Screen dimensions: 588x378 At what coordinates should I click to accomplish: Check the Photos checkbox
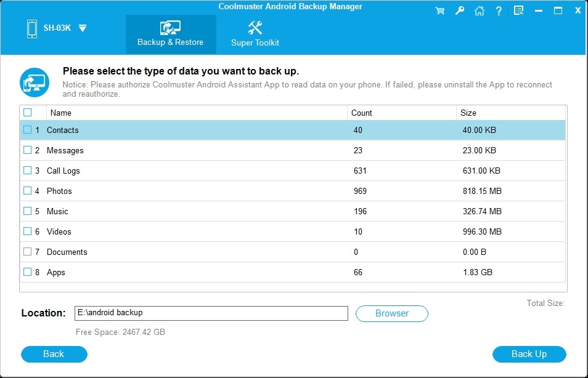[x=27, y=190]
